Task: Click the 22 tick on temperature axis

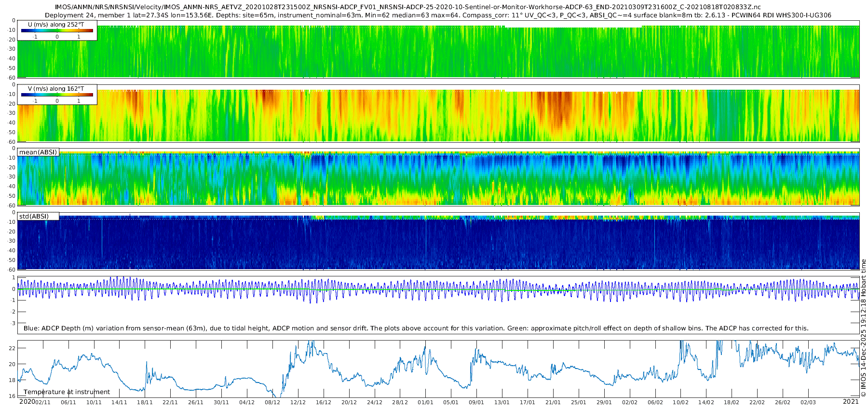Action: 13,348
